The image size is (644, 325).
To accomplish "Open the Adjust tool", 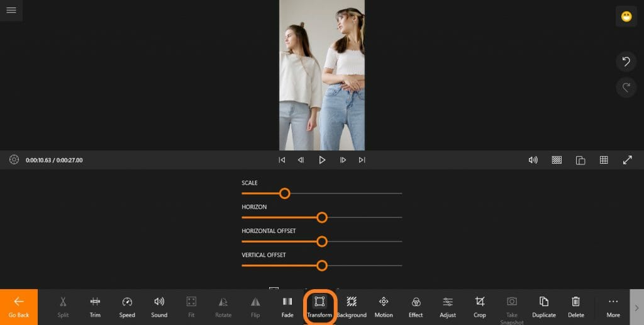I will [x=448, y=307].
